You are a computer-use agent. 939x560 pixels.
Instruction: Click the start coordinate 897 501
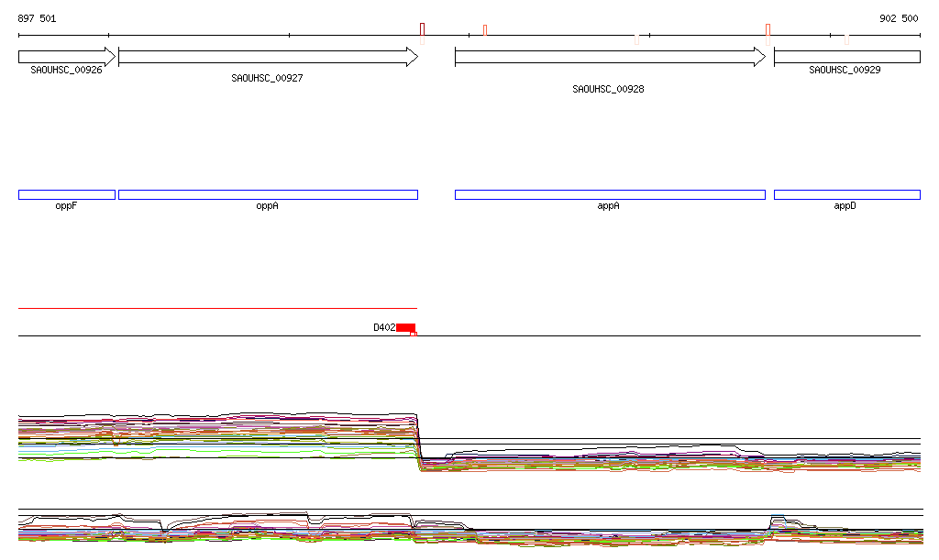(x=37, y=18)
